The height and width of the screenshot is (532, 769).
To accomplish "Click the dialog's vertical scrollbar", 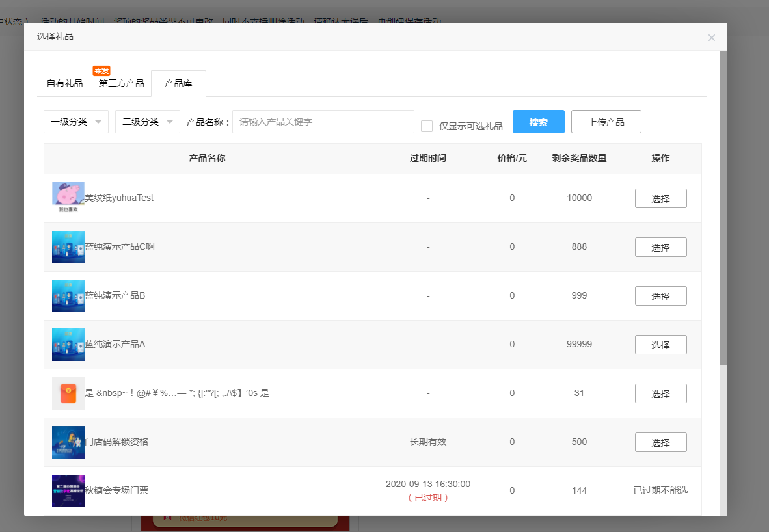I will pyautogui.click(x=723, y=208).
